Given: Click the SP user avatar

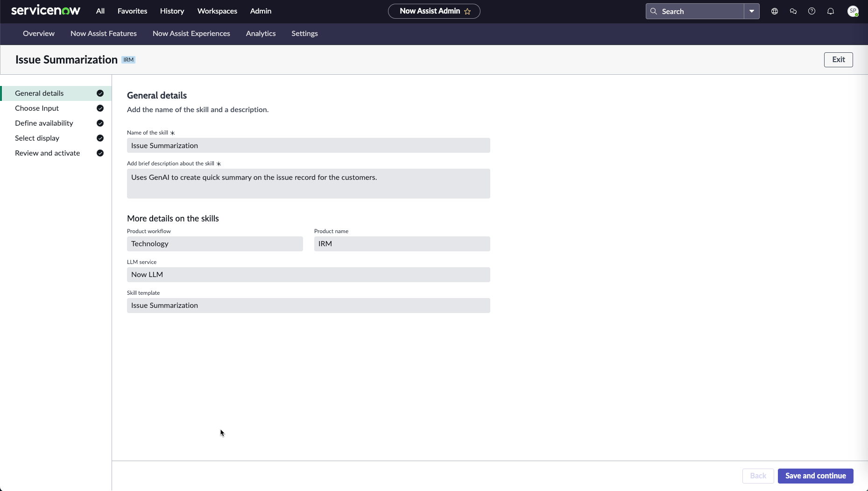Looking at the screenshot, I should click(853, 11).
